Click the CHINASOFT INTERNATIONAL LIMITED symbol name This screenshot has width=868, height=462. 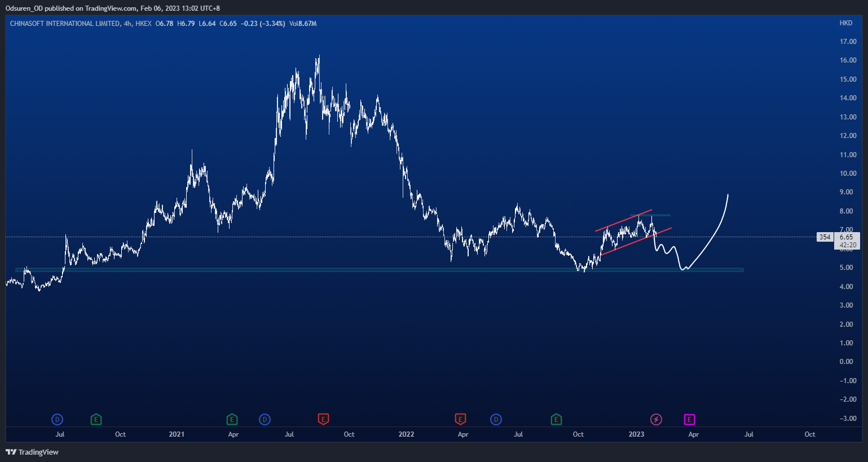[65, 24]
